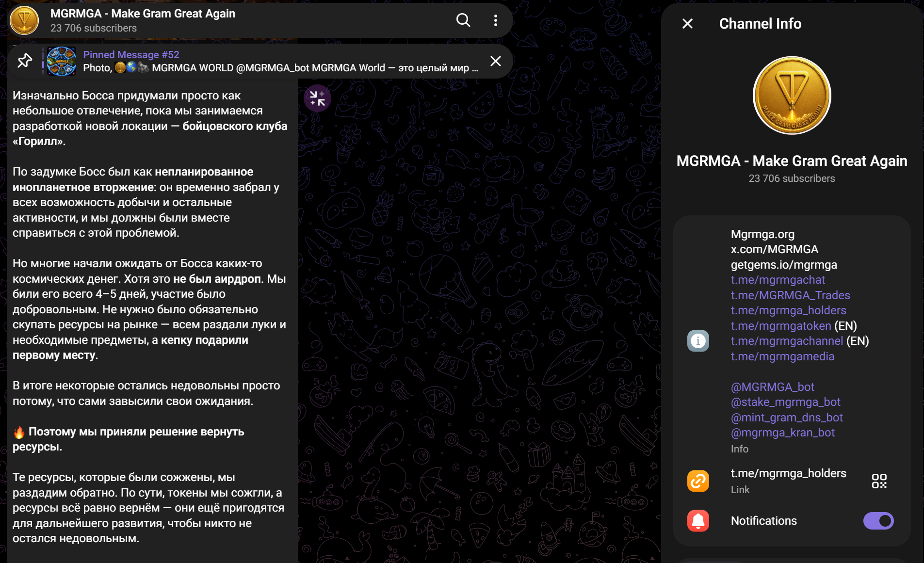
Task: Click the getgems.io/mgrmga text
Action: 784,265
